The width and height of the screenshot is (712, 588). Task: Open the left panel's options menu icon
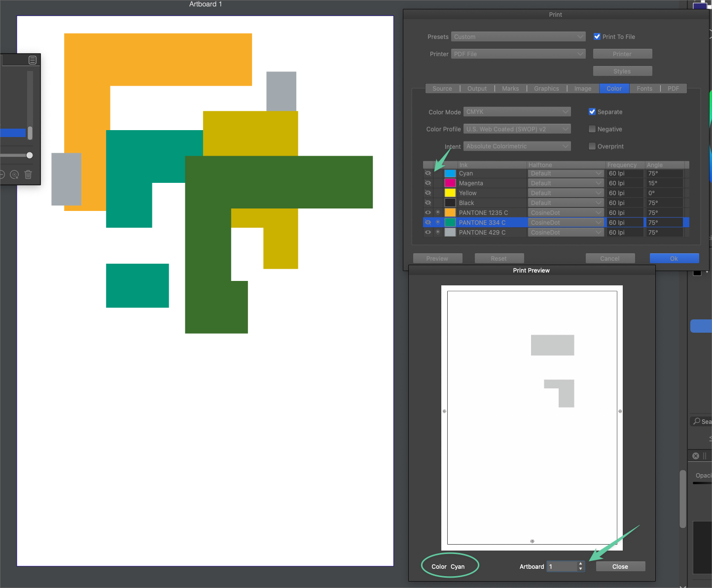point(33,60)
